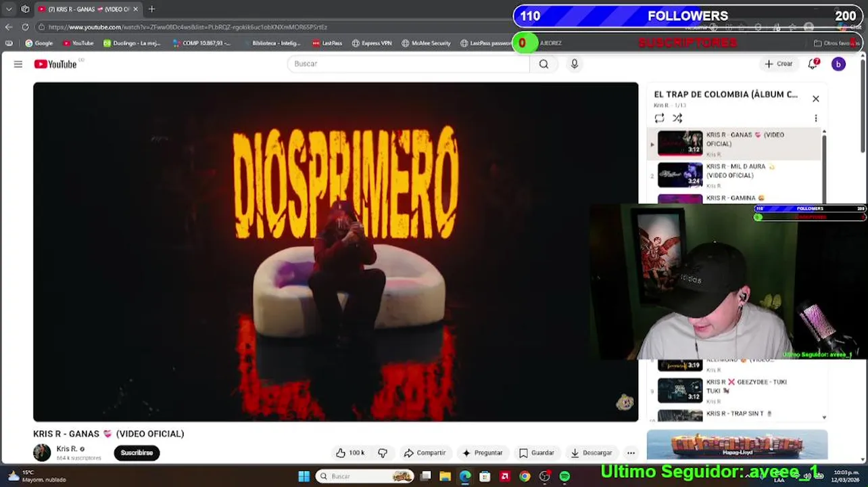Open the Preguntar AI button
This screenshot has width=868, height=487.
tap(483, 453)
